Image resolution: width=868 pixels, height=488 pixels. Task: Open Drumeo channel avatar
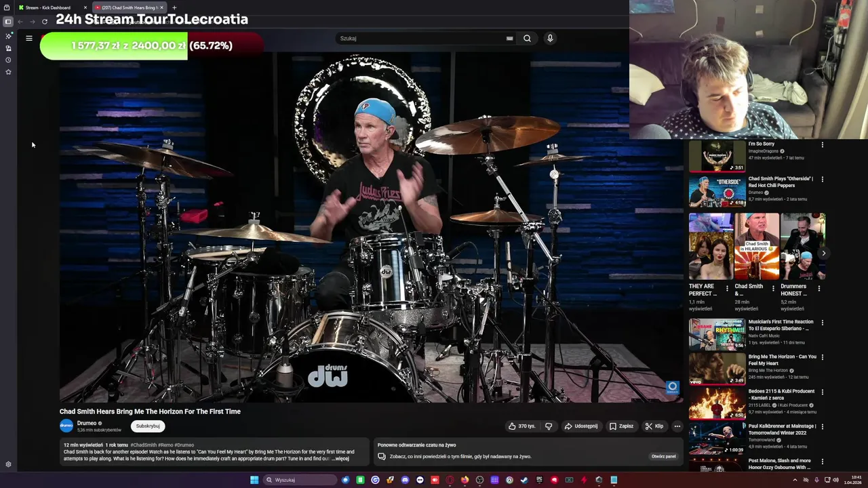pyautogui.click(x=66, y=426)
